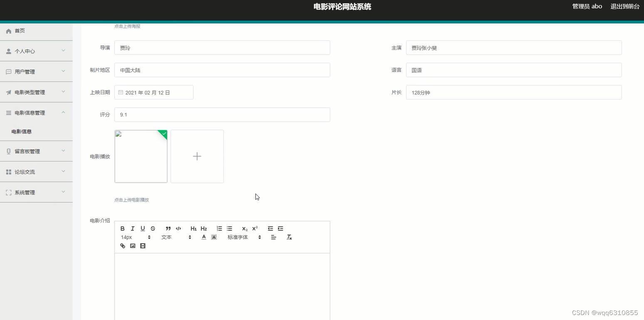
Task: Insert a hyperlink in the editor
Action: pos(122,246)
